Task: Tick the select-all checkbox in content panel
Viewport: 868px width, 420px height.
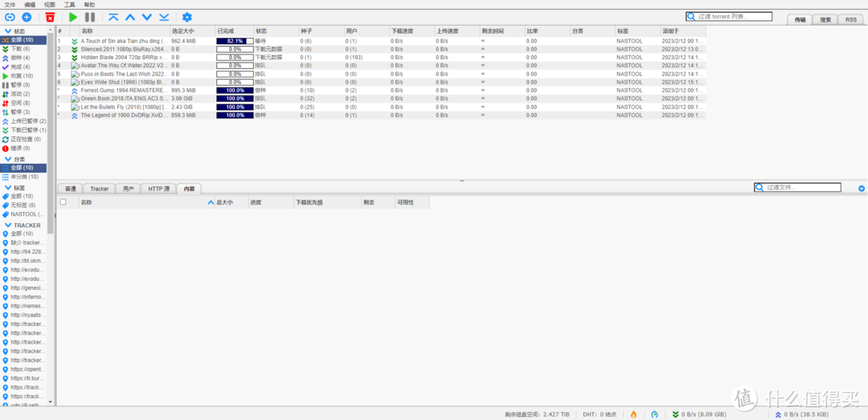Action: [63, 202]
